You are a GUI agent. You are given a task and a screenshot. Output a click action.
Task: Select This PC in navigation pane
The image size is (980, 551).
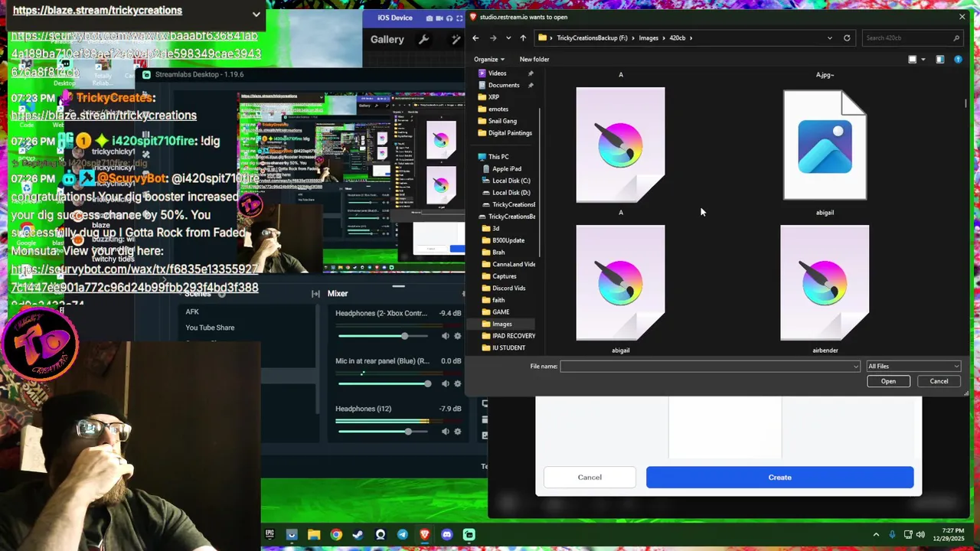tap(498, 157)
